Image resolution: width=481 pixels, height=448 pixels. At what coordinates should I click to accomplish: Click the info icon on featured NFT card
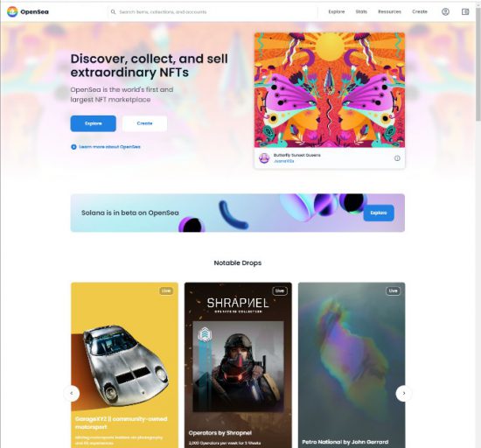(x=397, y=158)
